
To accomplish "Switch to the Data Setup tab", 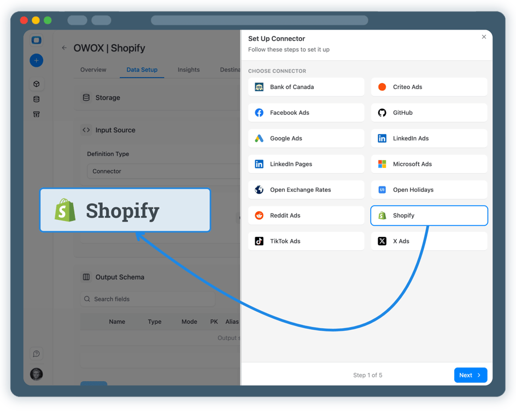I will [x=142, y=70].
